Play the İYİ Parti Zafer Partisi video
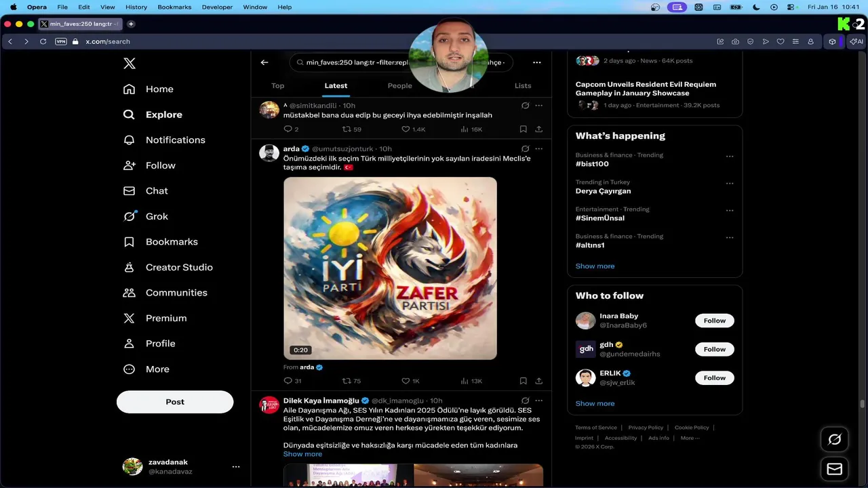This screenshot has height=488, width=868. pyautogui.click(x=390, y=268)
